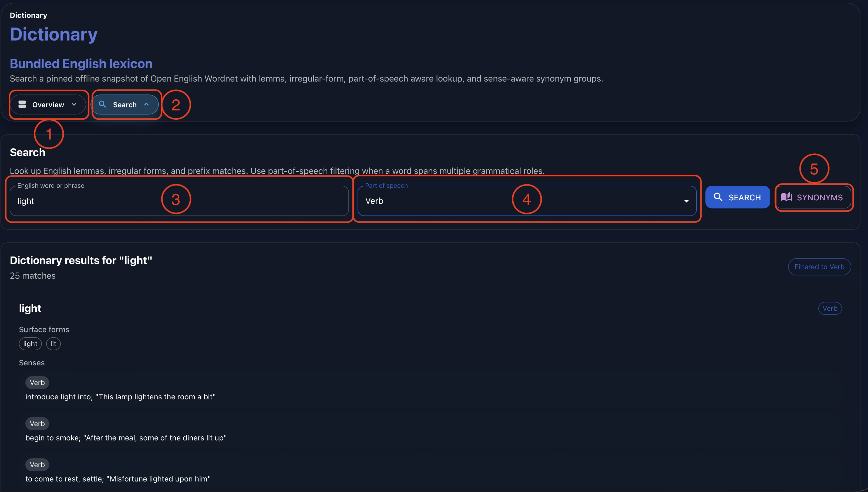The height and width of the screenshot is (492, 868).
Task: Click Verb tag above 'to come to rest'
Action: (37, 465)
